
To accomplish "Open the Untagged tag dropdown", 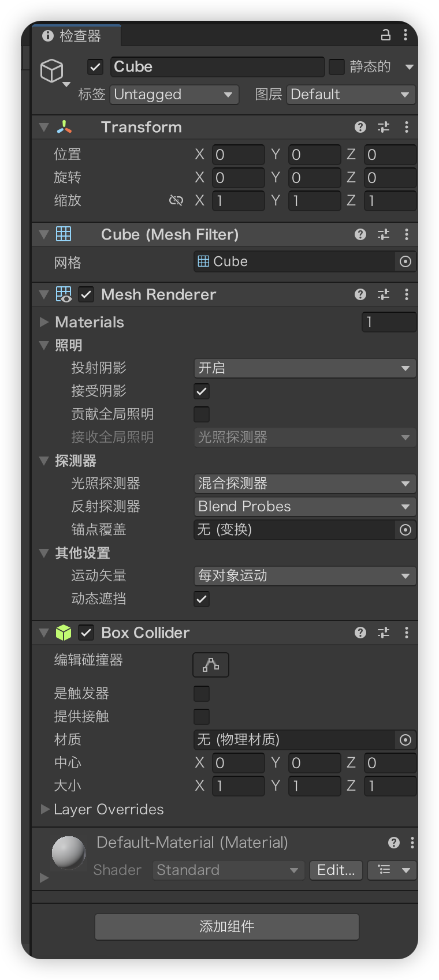I will pyautogui.click(x=174, y=95).
